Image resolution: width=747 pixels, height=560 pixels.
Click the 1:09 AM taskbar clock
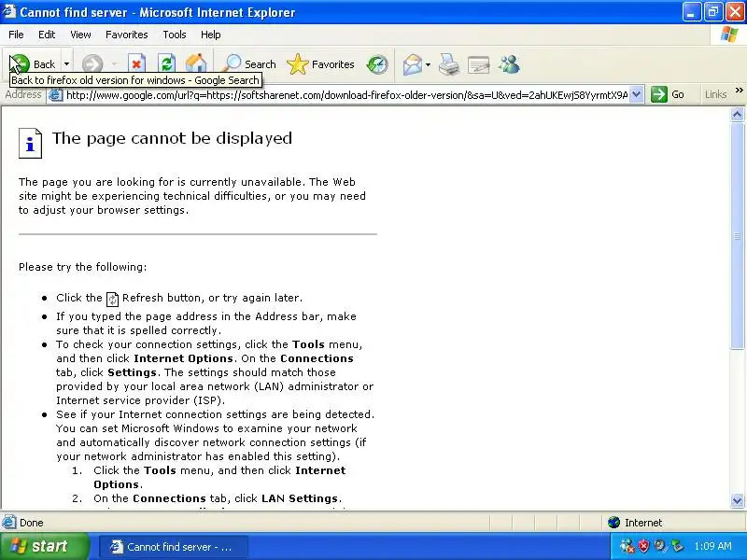712,546
